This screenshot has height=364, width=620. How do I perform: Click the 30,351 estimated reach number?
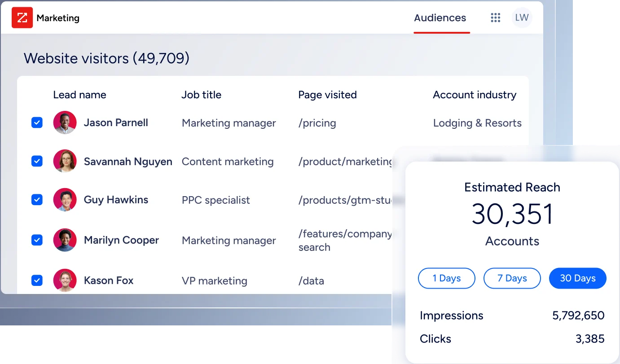pyautogui.click(x=512, y=214)
